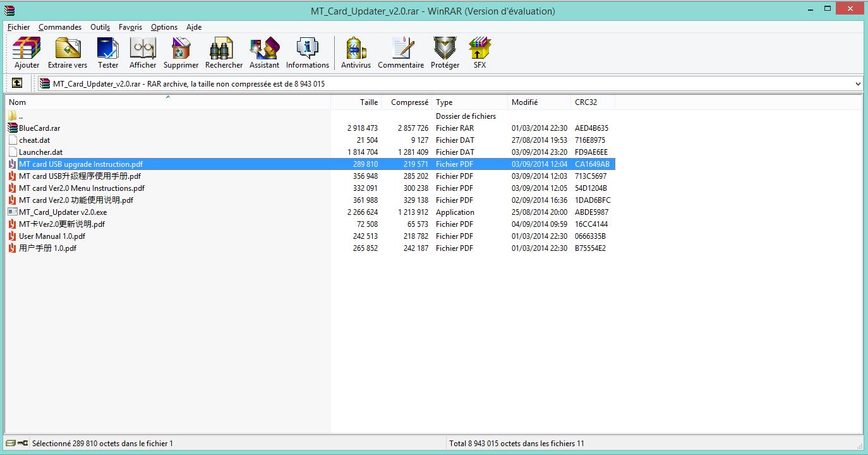
Task: Click the Application type cell
Action: [x=455, y=212]
